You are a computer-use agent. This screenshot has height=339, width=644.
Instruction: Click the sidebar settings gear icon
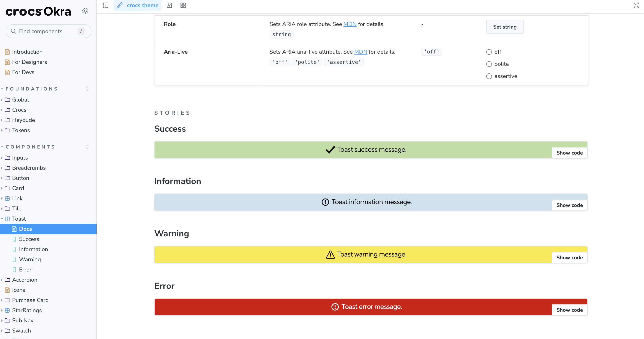pyautogui.click(x=85, y=11)
